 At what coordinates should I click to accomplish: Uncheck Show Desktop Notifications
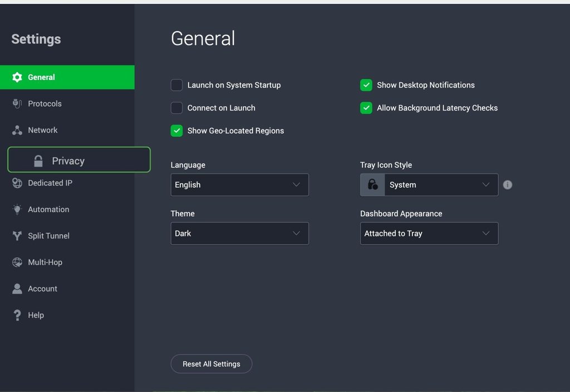tap(366, 85)
